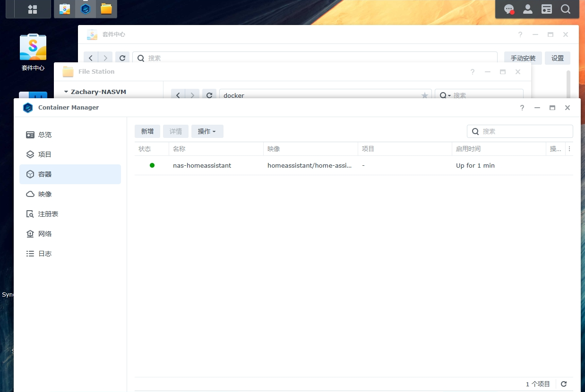Sort containers by the 名称 column
Image resolution: width=585 pixels, height=392 pixels.
216,149
